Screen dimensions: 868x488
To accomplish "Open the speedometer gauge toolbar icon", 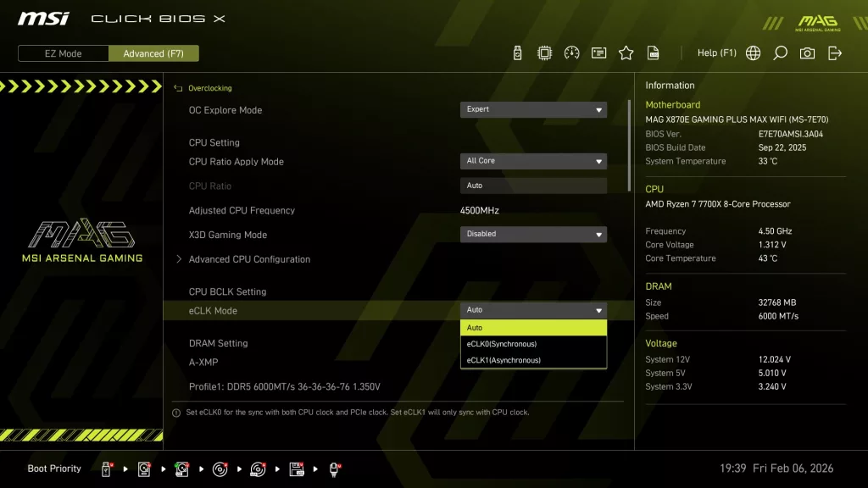I will [572, 53].
